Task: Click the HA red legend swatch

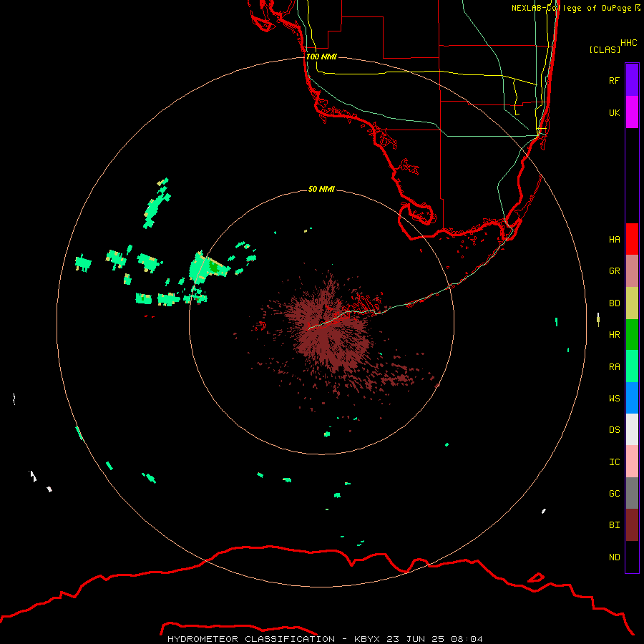Action: click(x=632, y=239)
